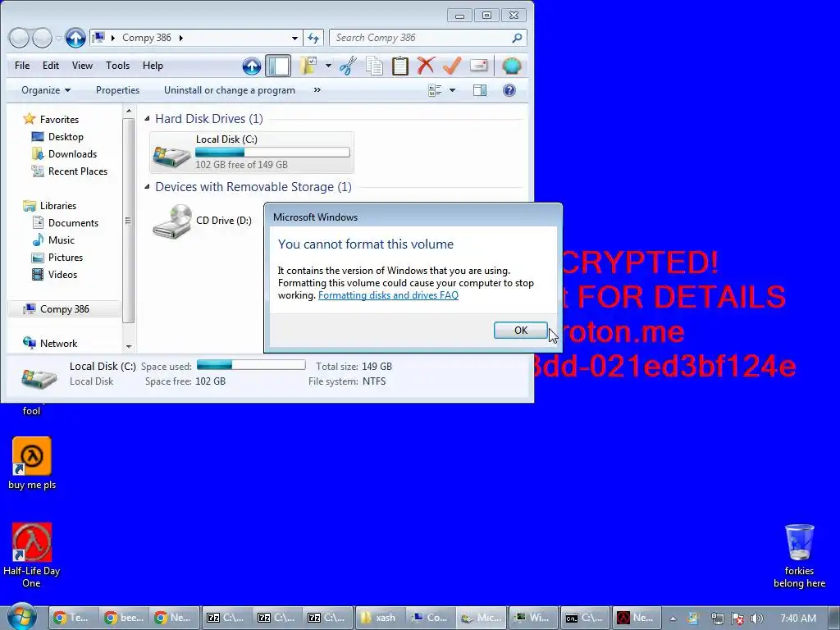Click the orange checkmark Properties icon

click(x=452, y=66)
